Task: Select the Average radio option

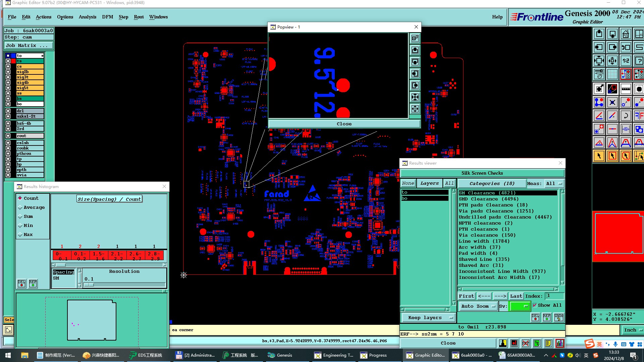Action: (x=20, y=207)
